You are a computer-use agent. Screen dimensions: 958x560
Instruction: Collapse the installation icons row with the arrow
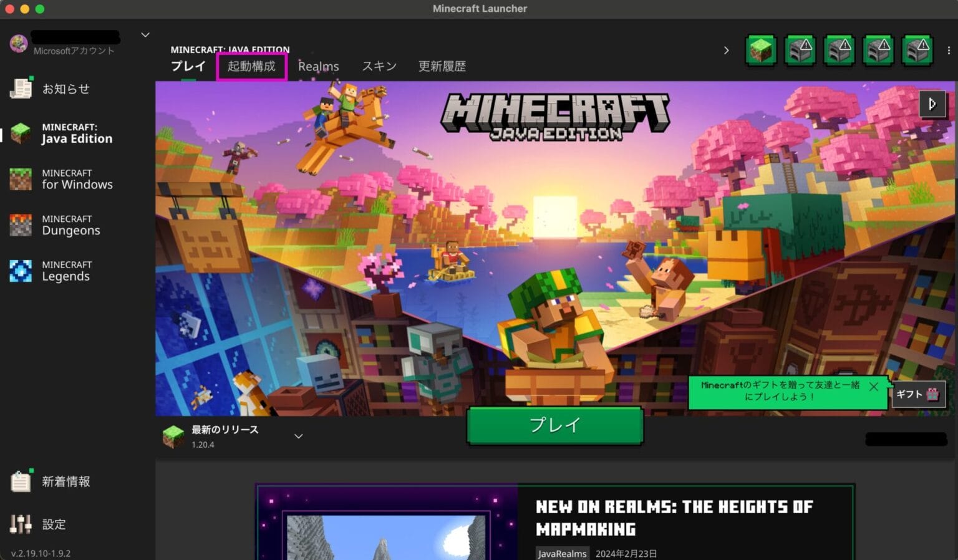(726, 50)
